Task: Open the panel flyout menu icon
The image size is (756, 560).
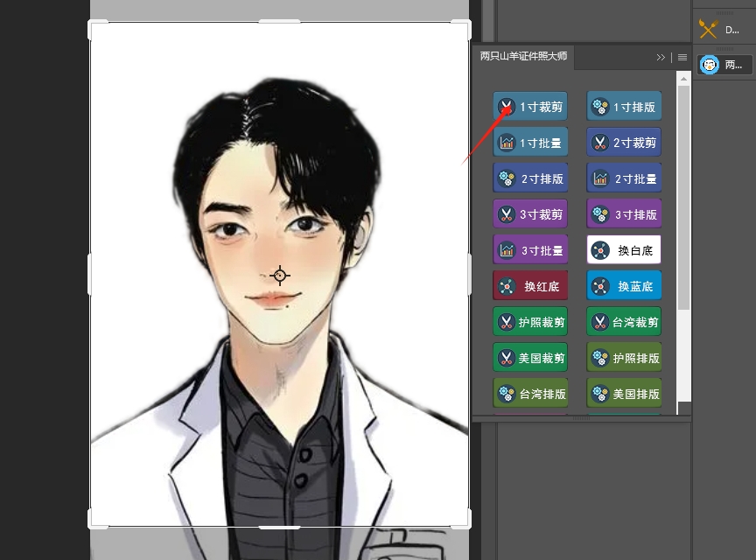Action: click(x=682, y=57)
